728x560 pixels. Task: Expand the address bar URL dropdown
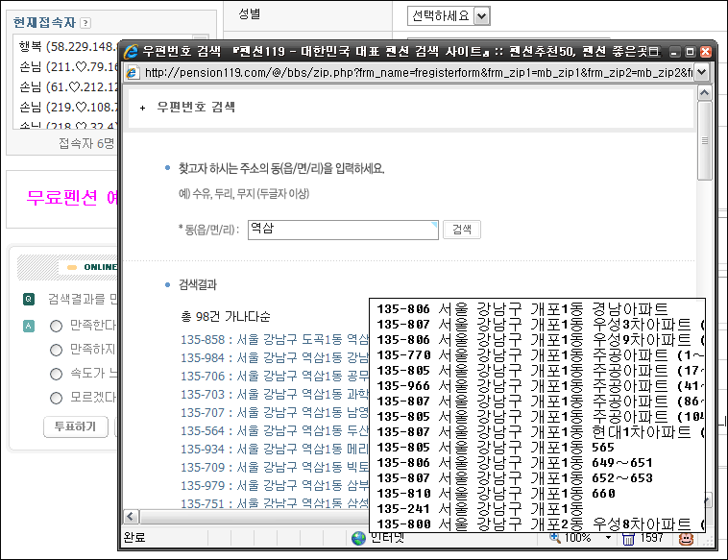701,73
